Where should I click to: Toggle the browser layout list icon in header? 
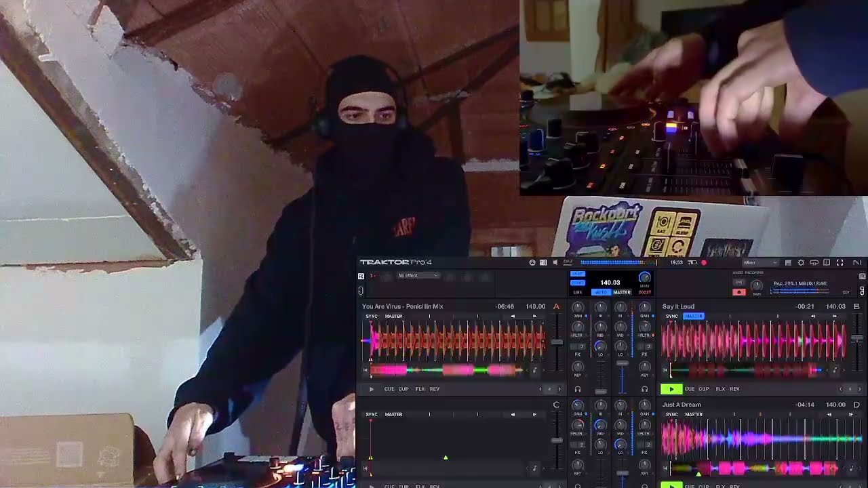tap(788, 262)
